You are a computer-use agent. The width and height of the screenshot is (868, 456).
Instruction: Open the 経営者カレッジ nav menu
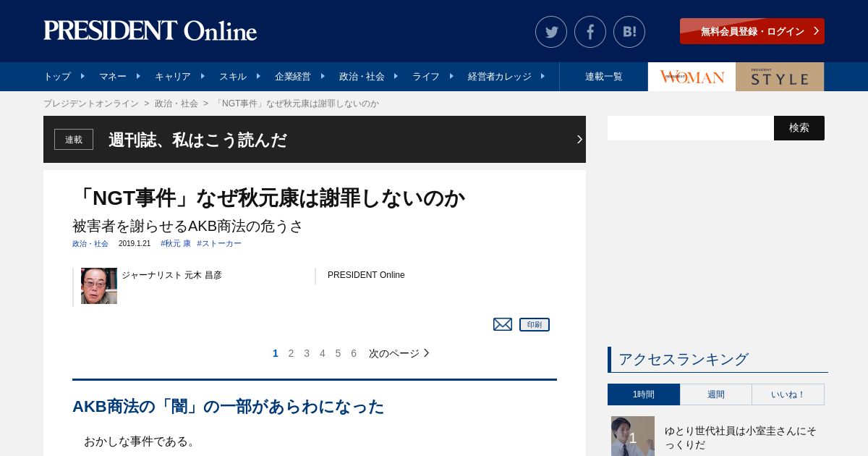pos(500,76)
